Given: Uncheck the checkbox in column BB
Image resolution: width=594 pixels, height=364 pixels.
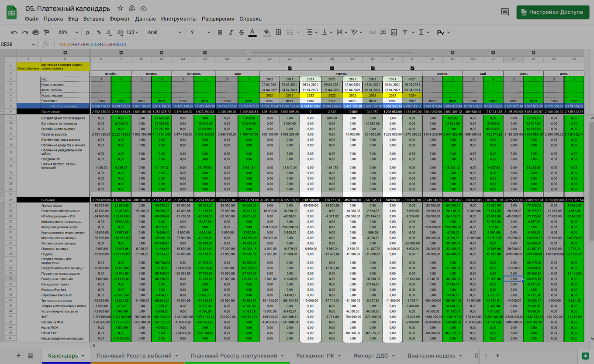Looking at the screenshot, I should point(332,68).
